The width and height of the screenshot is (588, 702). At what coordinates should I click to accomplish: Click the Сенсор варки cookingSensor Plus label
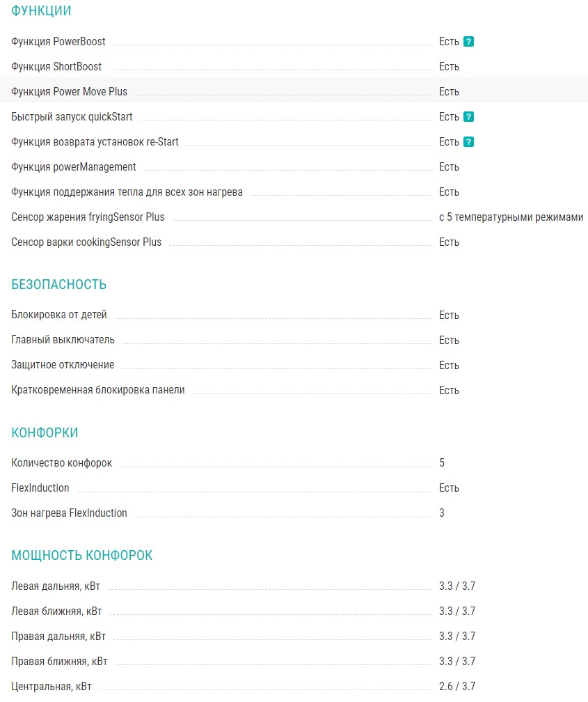tap(86, 242)
